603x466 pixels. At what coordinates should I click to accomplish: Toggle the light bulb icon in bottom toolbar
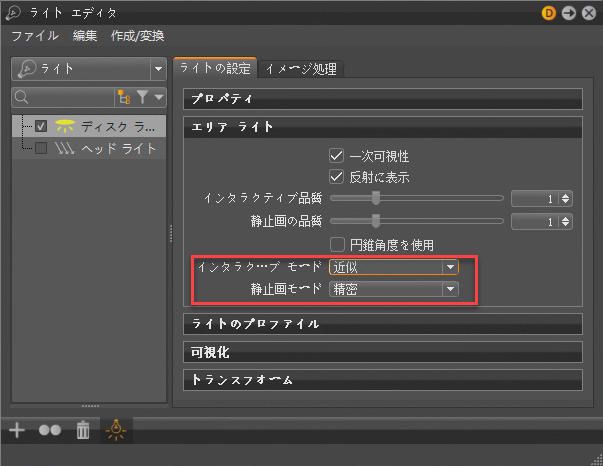pos(116,430)
